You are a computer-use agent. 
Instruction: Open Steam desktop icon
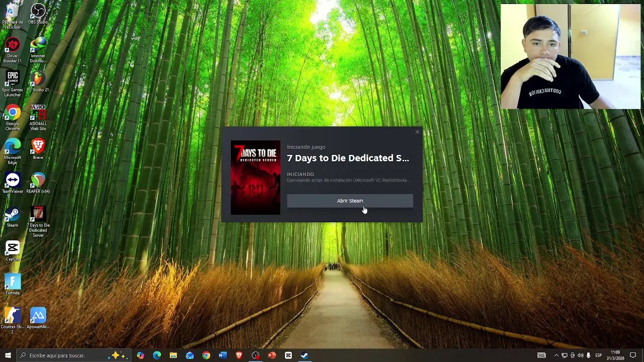pyautogui.click(x=13, y=217)
